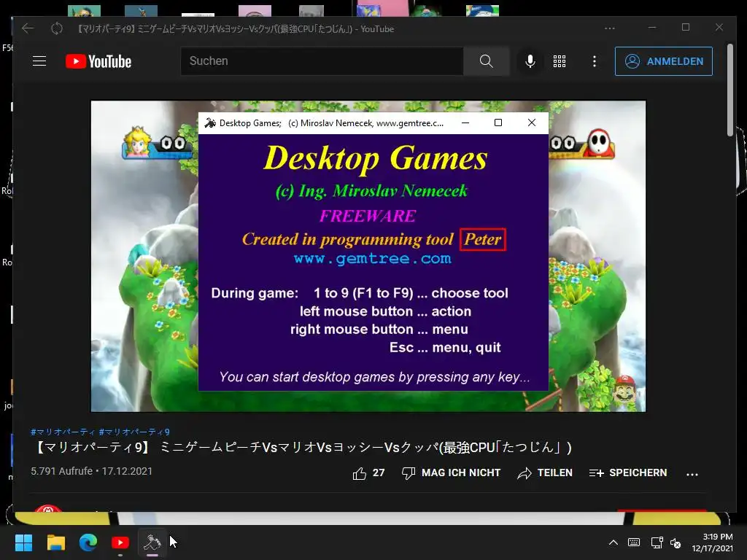Viewport: 747px width, 560px height.
Task: Click SPEICHERN to save video
Action: point(628,472)
